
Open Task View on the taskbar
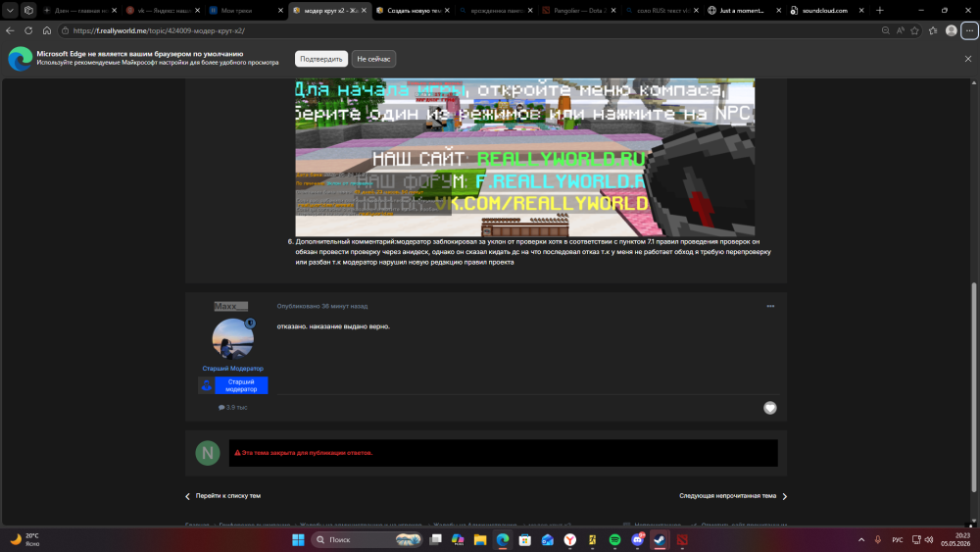click(436, 539)
